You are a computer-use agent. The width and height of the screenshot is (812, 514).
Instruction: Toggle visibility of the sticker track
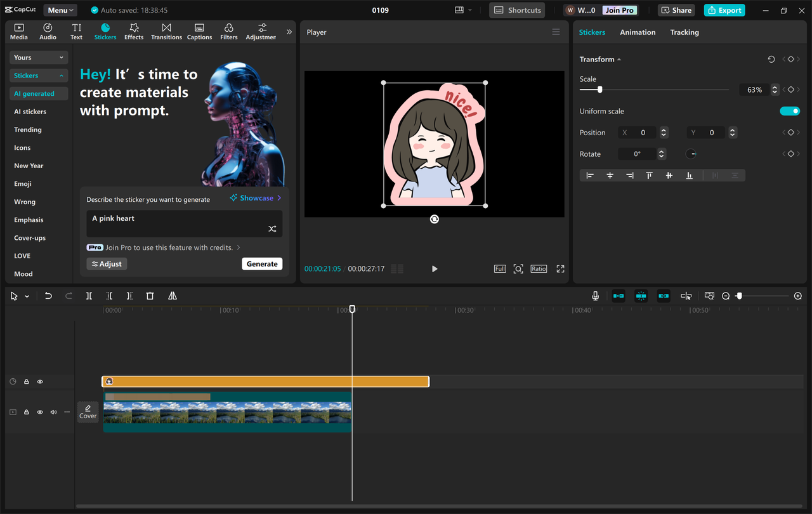(x=39, y=381)
